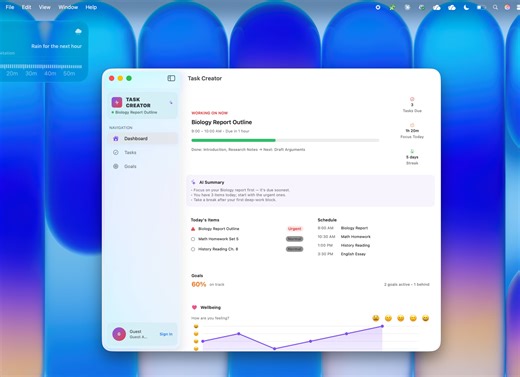Click the first cloud icon in menu bar
520x377 pixels.
[x=437, y=7]
